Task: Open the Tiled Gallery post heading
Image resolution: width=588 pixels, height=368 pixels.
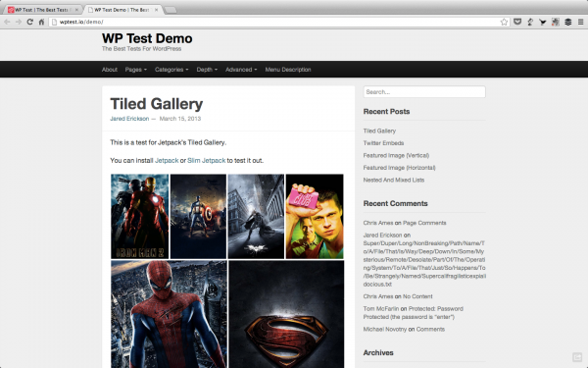Action: coord(157,104)
